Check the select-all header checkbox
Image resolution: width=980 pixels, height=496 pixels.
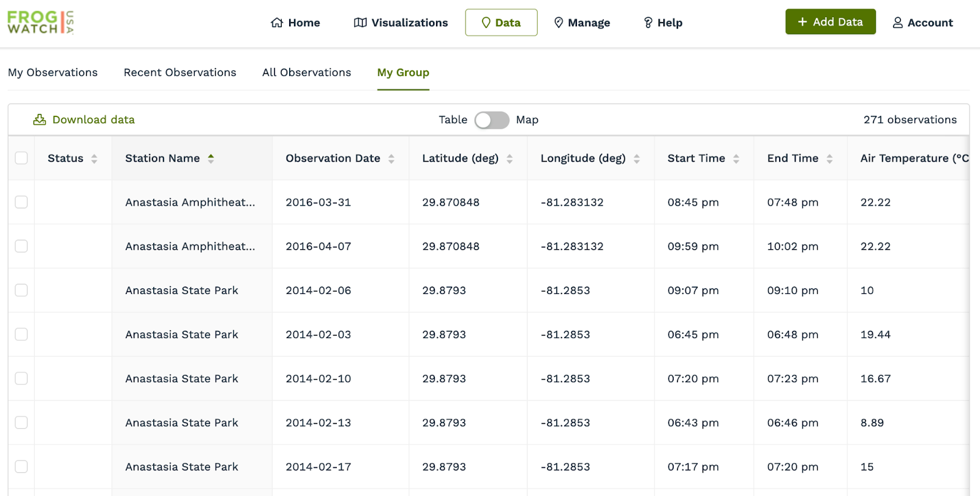click(x=21, y=158)
